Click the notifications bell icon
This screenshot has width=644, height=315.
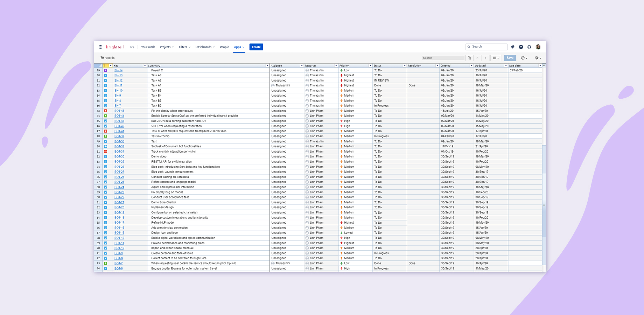512,47
